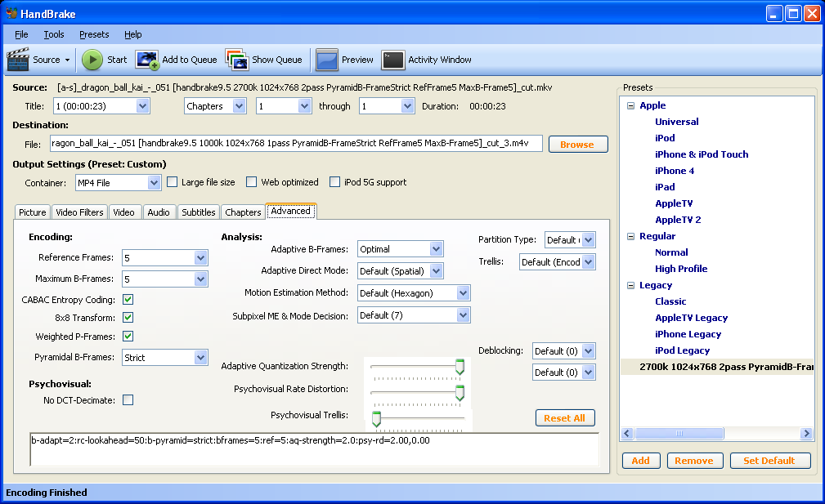This screenshot has width=825, height=504.
Task: Click the Set Default button
Action: point(769,461)
